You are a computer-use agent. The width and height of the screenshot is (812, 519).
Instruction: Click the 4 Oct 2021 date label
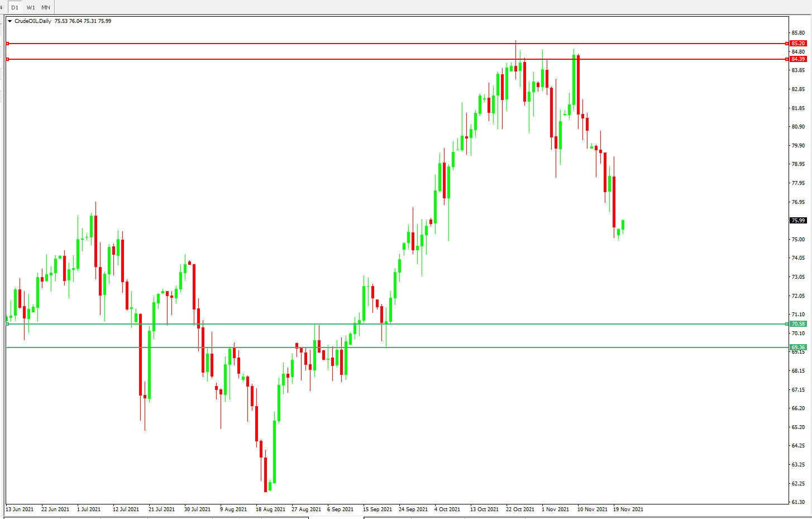coord(447,510)
